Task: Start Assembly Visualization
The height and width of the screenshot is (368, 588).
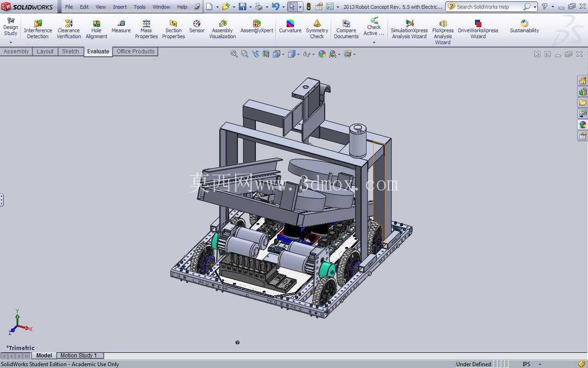Action: pyautogui.click(x=223, y=29)
